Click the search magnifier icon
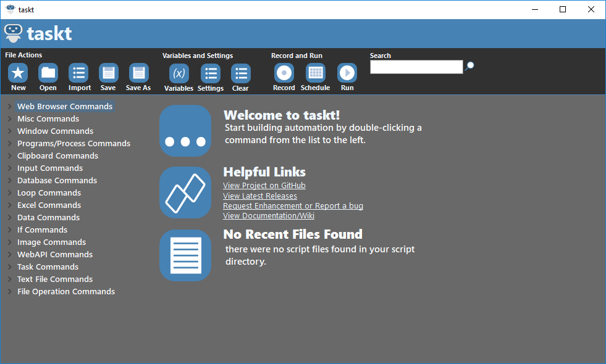Image resolution: width=606 pixels, height=364 pixels. point(469,66)
